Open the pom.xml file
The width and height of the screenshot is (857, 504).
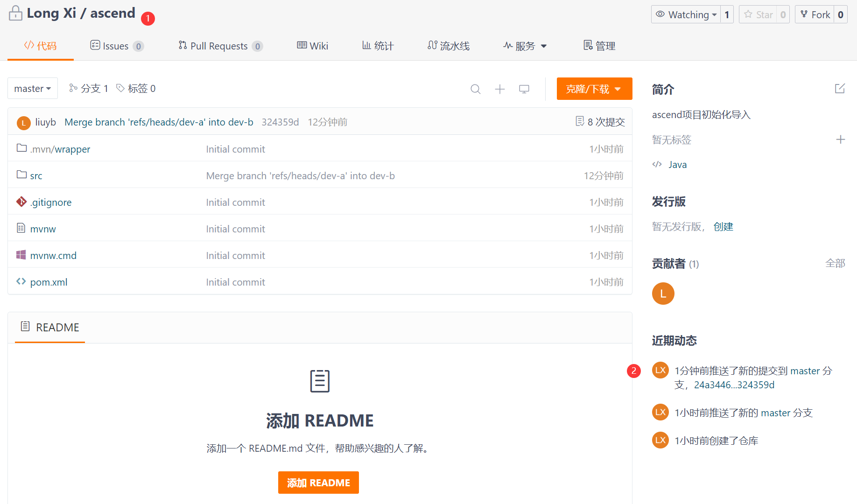point(49,282)
